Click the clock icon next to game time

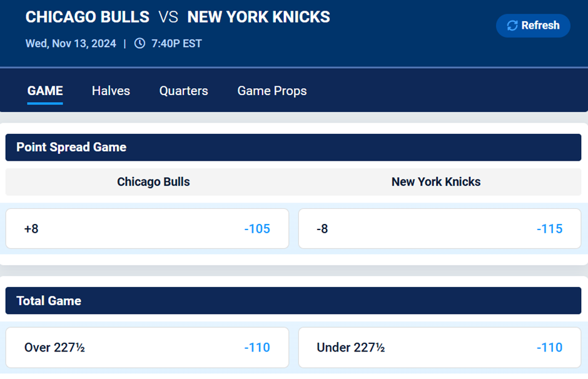[139, 43]
